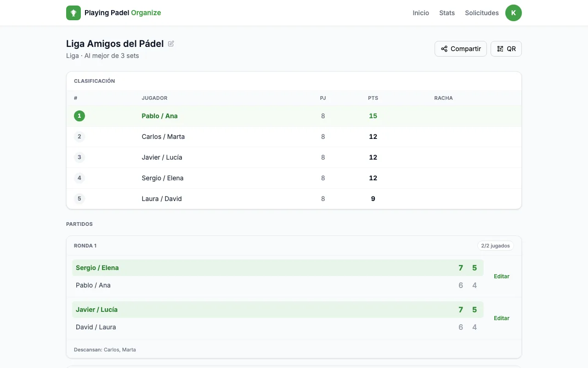588x368 pixels.
Task: Edit the Sergio / Elena vs Pablo / Ana match
Action: (x=502, y=276)
